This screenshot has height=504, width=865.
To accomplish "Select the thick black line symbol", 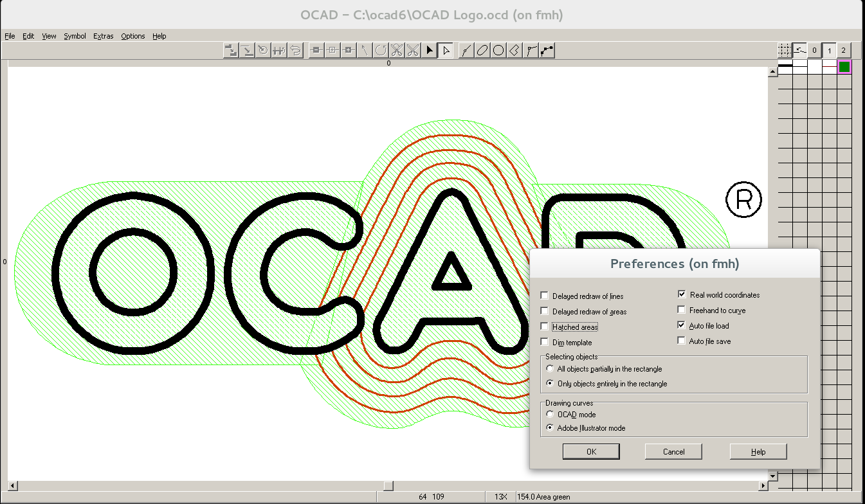I will coord(785,67).
